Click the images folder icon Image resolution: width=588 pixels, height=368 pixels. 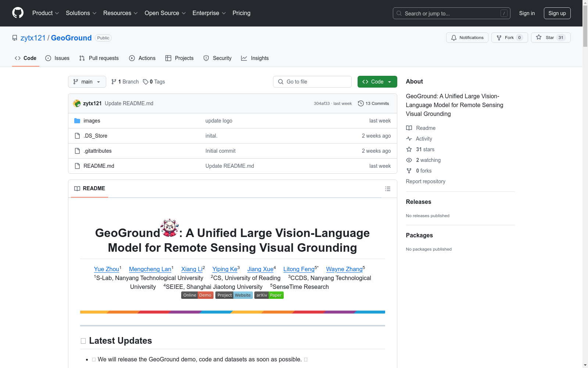tap(77, 121)
